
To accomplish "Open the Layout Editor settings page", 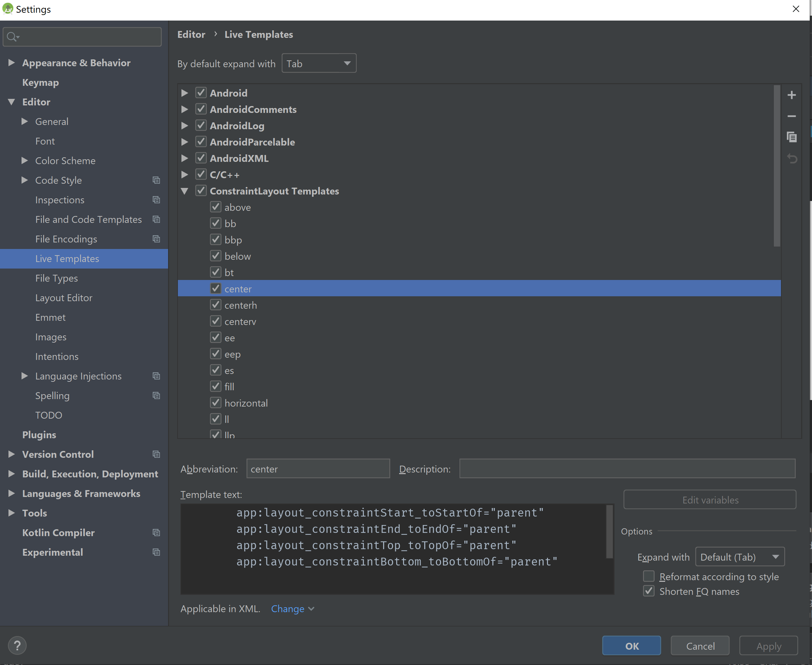I will tap(64, 298).
